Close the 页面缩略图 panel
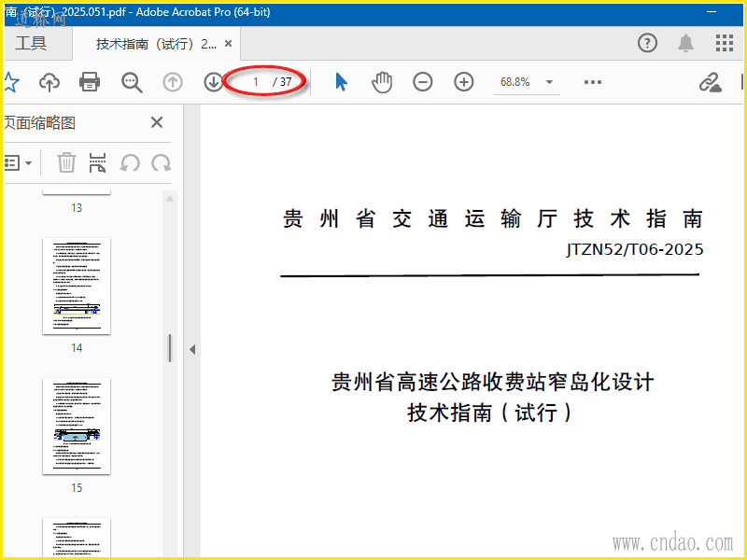Screen dimensions: 747x560 click(x=157, y=122)
